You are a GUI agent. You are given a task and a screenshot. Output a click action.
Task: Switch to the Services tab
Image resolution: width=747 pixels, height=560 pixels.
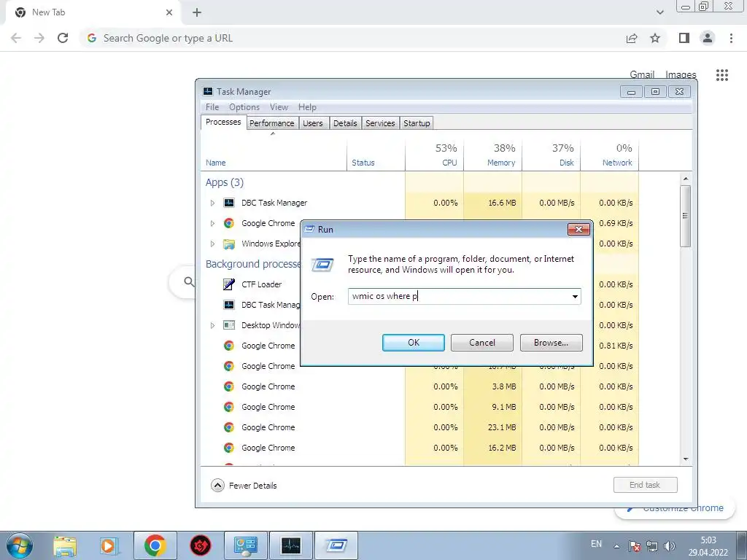pyautogui.click(x=380, y=123)
